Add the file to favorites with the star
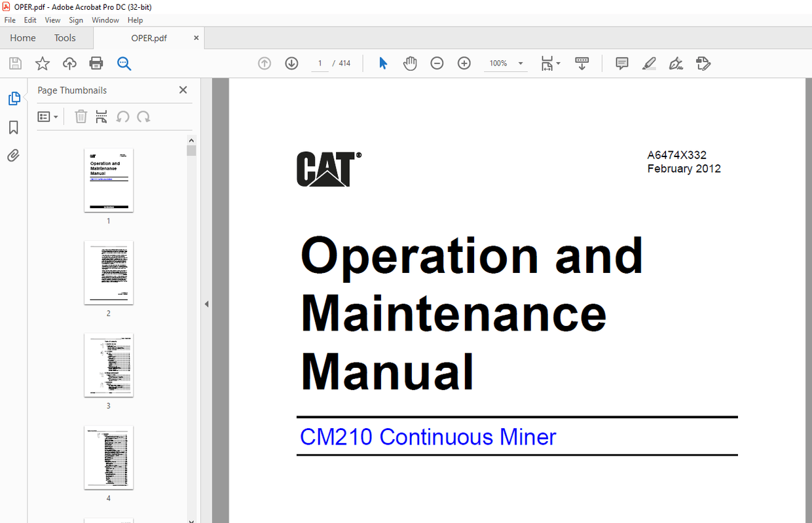This screenshot has height=523, width=812. pyautogui.click(x=42, y=63)
